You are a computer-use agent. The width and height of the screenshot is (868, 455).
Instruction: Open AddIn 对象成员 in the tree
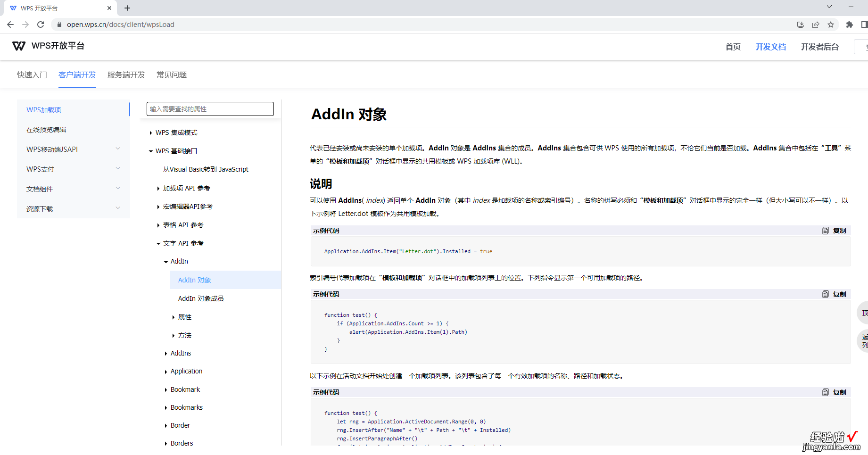pos(201,298)
